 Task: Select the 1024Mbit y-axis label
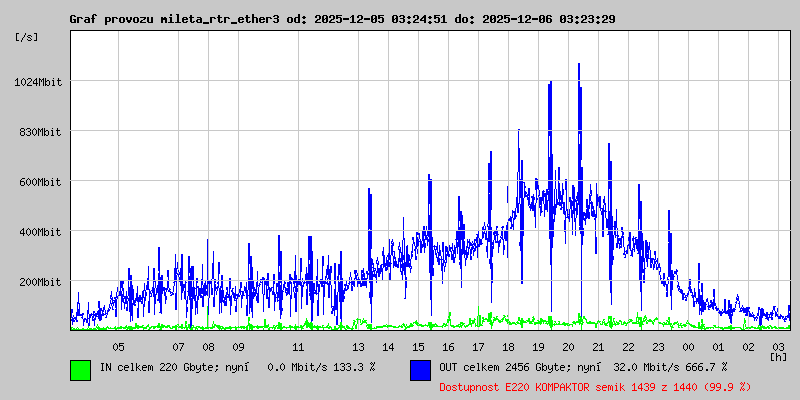point(39,82)
